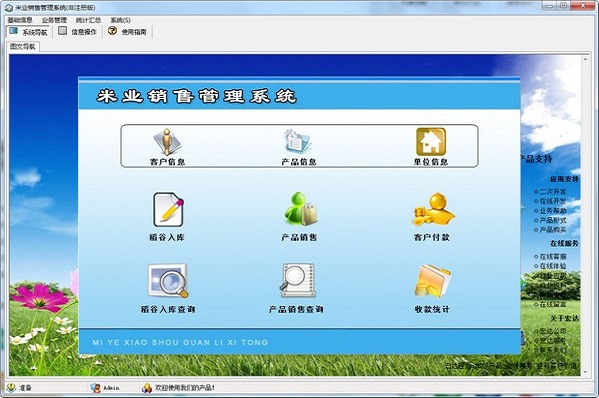Launch 稻谷入库 pencil-note icon
The image size is (599, 398).
tap(168, 210)
